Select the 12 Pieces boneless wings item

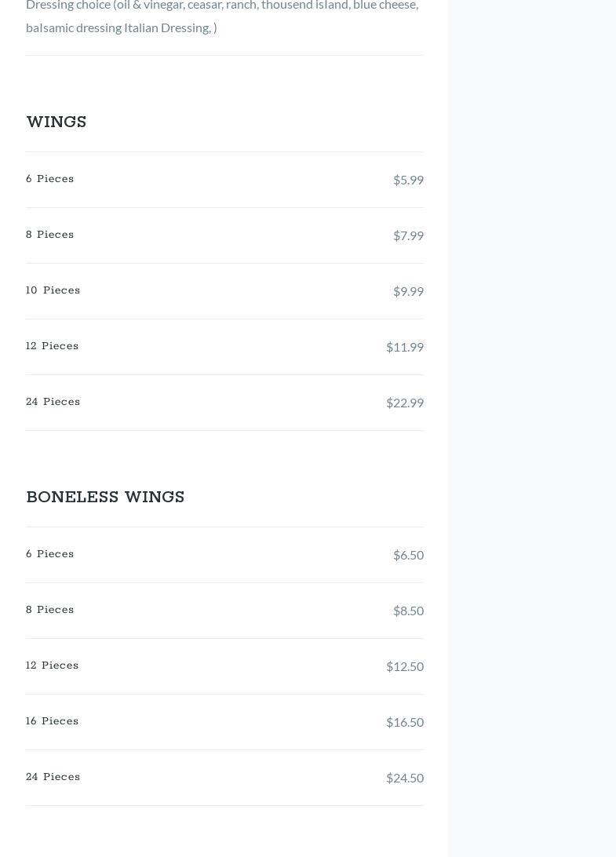click(x=53, y=666)
